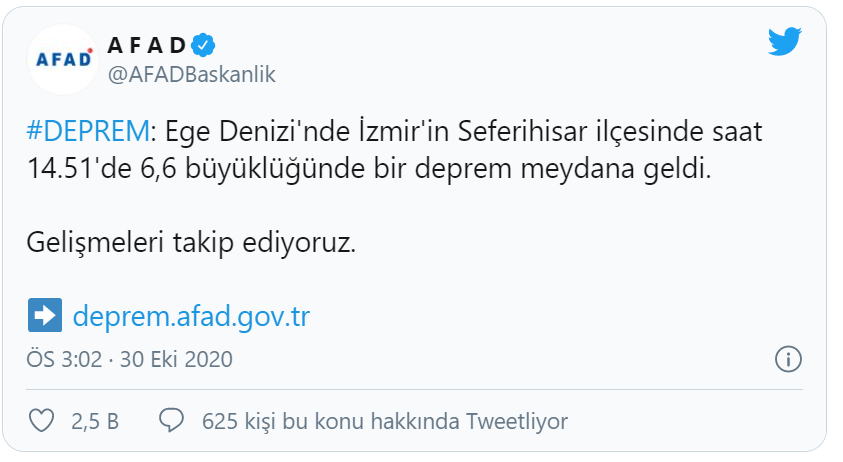Visit the deprem.afad.gov.tr link
Viewport: 843px width, 462px height.
192,316
